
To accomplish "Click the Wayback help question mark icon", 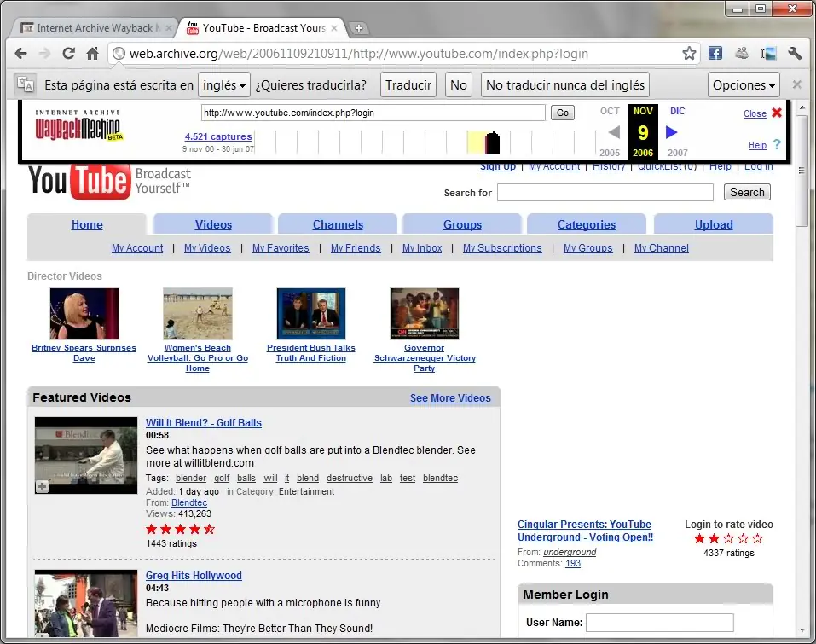I will pyautogui.click(x=777, y=145).
